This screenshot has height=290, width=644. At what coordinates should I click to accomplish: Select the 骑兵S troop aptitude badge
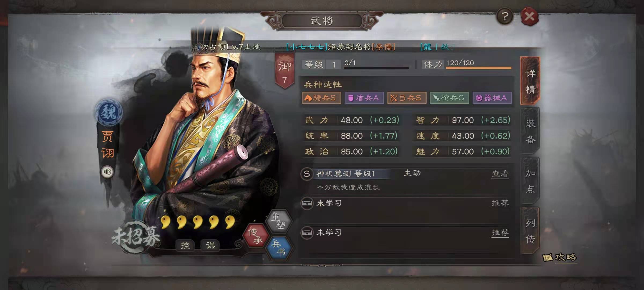click(321, 98)
